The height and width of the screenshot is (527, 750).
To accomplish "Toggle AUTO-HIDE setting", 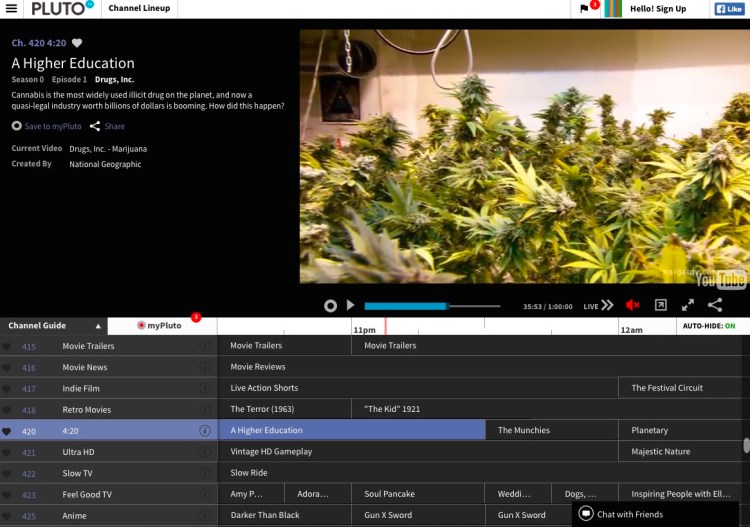I will click(x=709, y=326).
